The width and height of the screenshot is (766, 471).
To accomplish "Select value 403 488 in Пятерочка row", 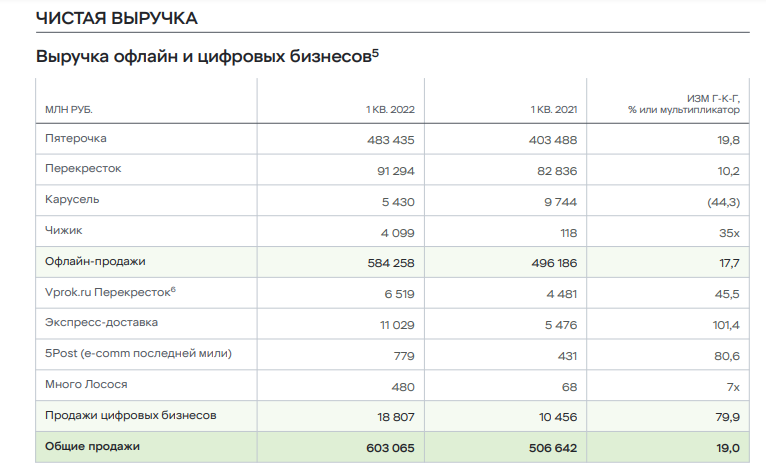I will pos(553,140).
